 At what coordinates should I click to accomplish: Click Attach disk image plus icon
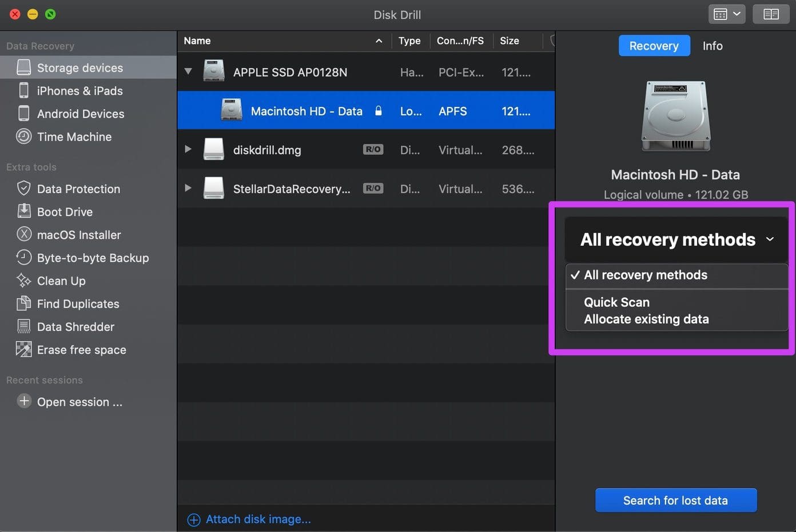tap(194, 519)
